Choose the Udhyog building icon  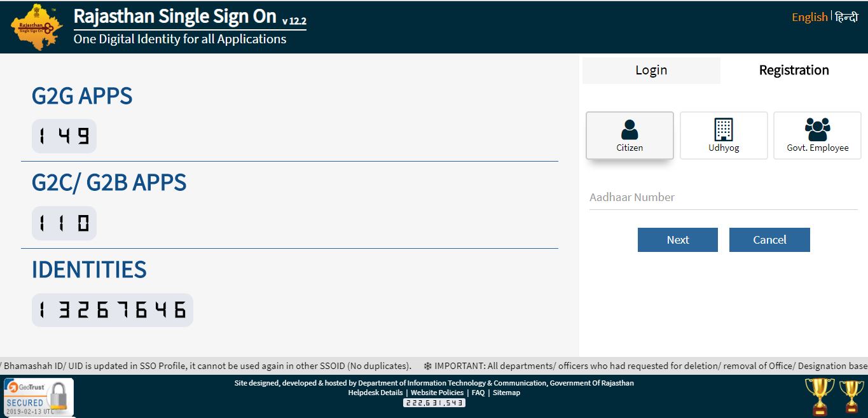pyautogui.click(x=724, y=130)
